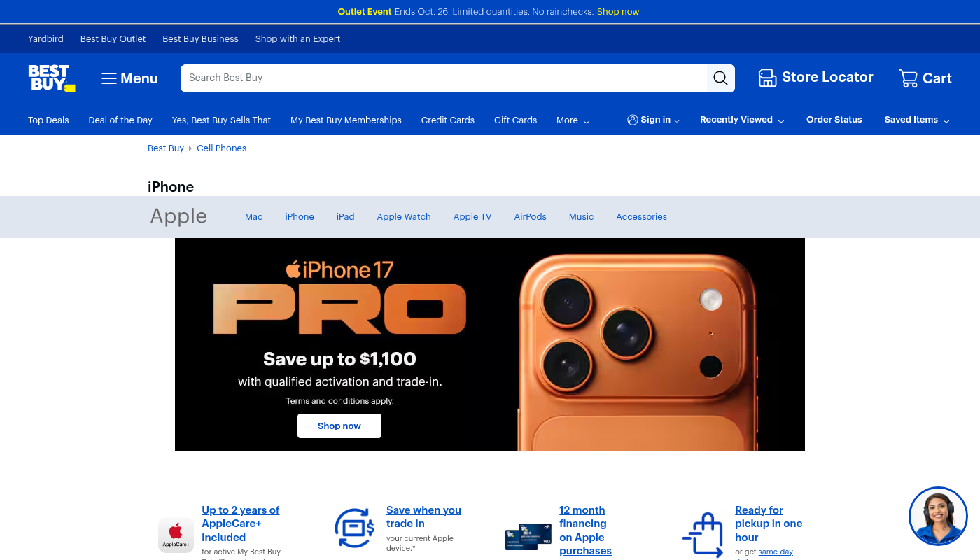This screenshot has width=980, height=560.
Task: Open the Cell Phones breadcrumb link
Action: point(221,148)
